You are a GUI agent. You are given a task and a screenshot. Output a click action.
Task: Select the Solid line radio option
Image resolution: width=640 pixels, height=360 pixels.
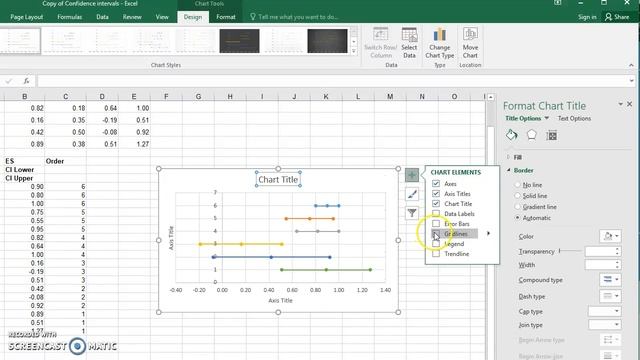coord(518,196)
